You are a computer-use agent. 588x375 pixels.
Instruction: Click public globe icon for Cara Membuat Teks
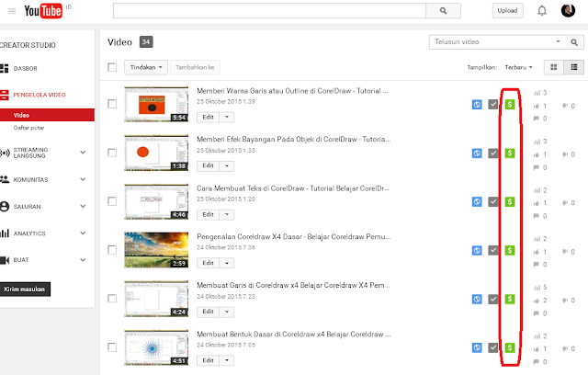pos(477,202)
